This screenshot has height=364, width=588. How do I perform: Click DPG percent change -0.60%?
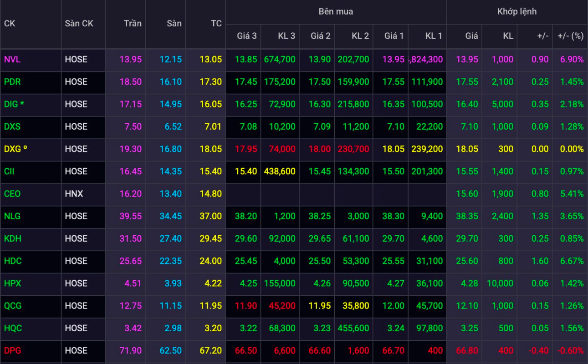pos(571,350)
